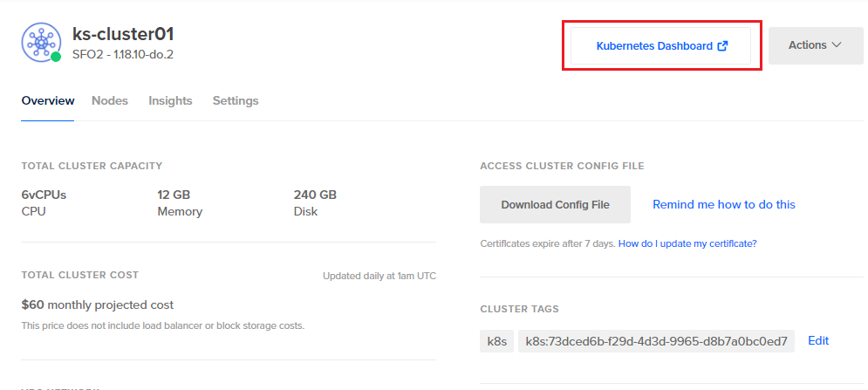Click the external link icon beside Kubernetes Dashboard

(x=721, y=46)
